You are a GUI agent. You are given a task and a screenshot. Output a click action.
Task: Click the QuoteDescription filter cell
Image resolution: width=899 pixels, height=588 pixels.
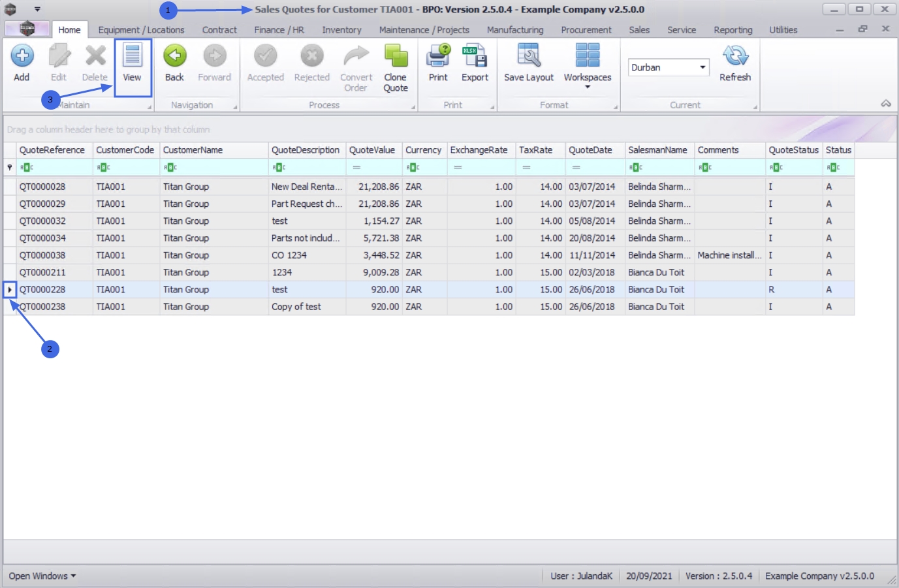tap(307, 168)
